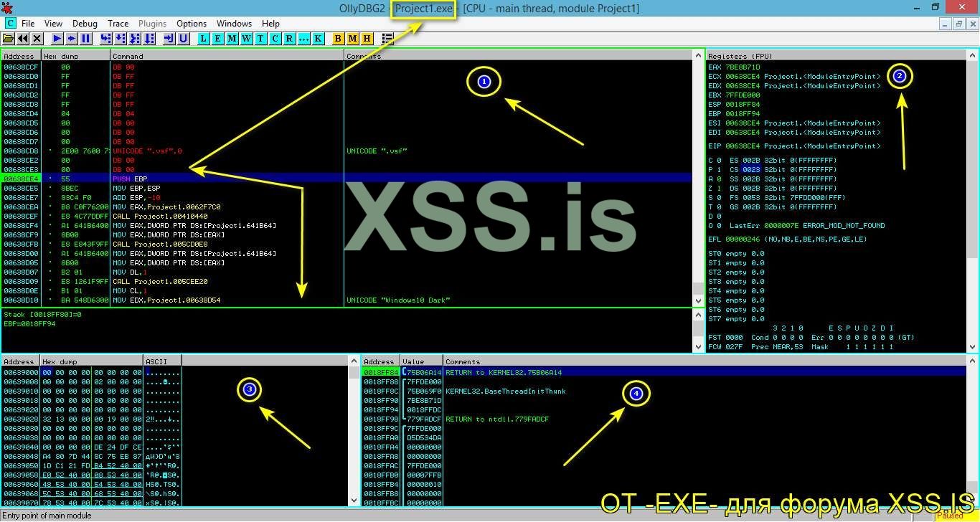Open Memory map with cyan M icon
This screenshot has width=980, height=522.
pyautogui.click(x=232, y=38)
